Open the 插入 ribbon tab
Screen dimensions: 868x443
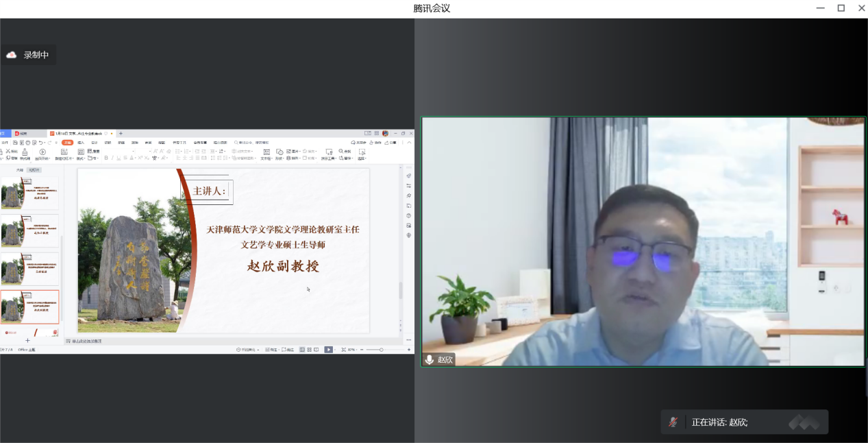click(x=81, y=143)
